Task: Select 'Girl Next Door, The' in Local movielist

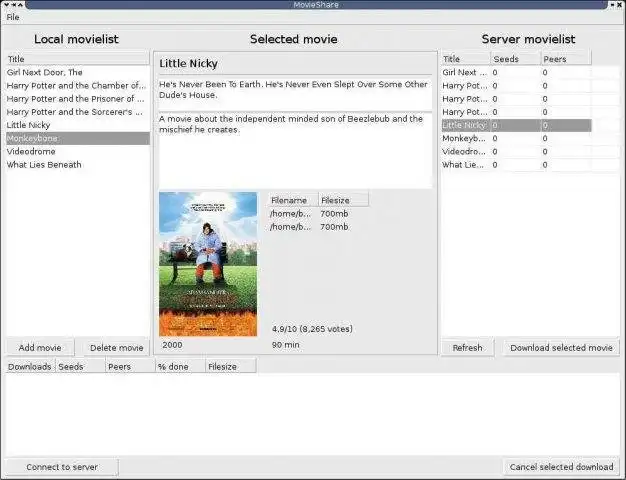Action: (78, 72)
